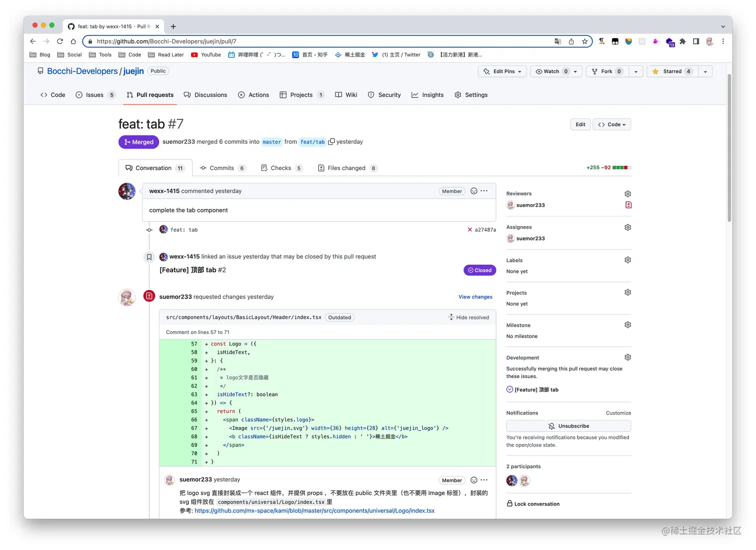Open the Wiki tab
This screenshot has width=756, height=550.
click(x=346, y=95)
